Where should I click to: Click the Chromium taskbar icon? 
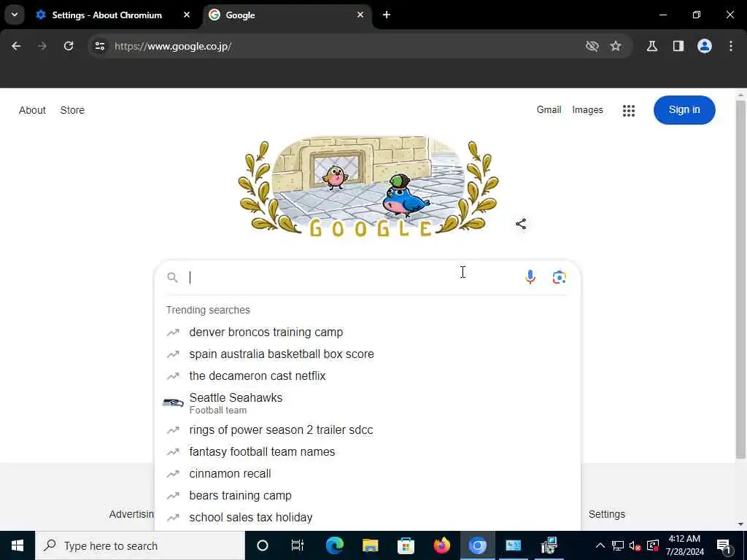477,545
